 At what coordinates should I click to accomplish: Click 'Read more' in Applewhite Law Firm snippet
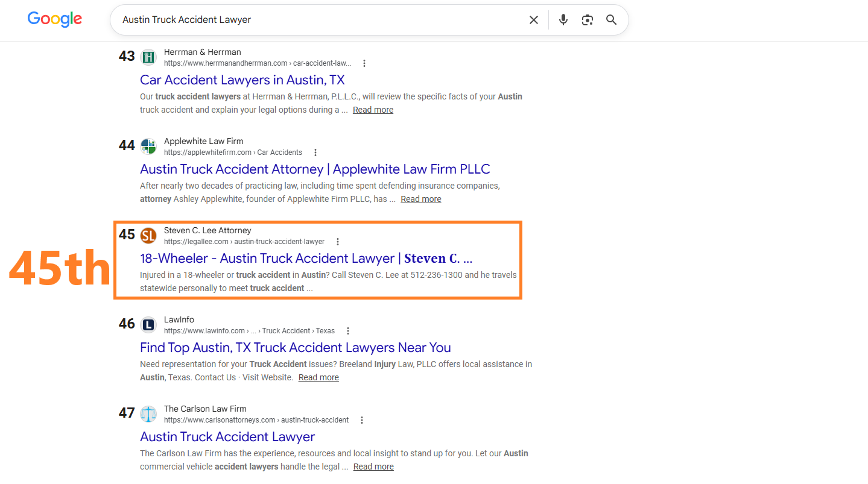[421, 199]
